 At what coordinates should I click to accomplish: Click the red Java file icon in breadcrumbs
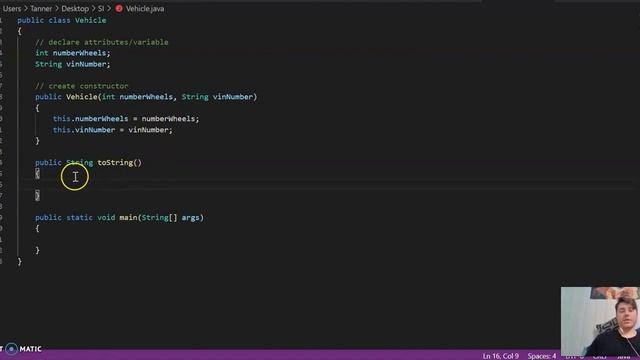tap(119, 8)
